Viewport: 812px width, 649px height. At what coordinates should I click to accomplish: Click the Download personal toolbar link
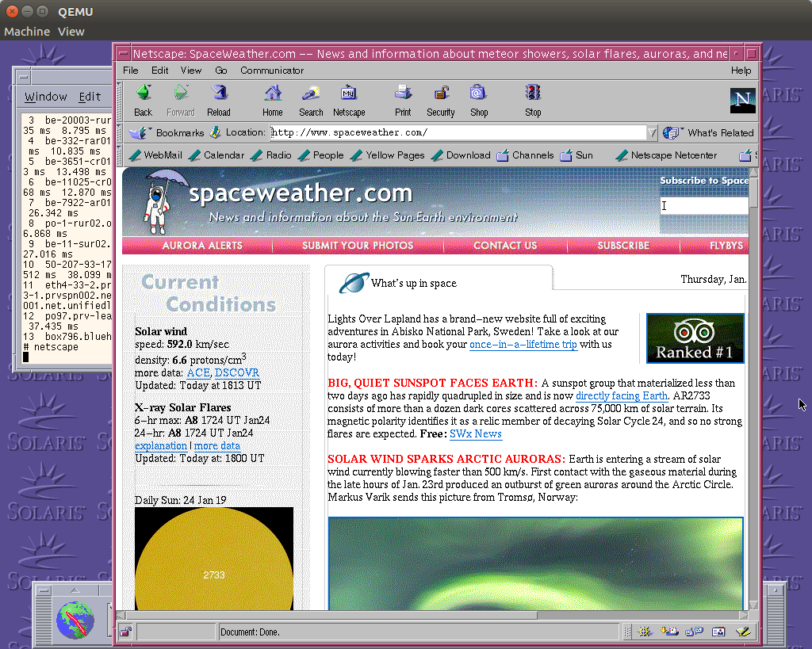461,155
